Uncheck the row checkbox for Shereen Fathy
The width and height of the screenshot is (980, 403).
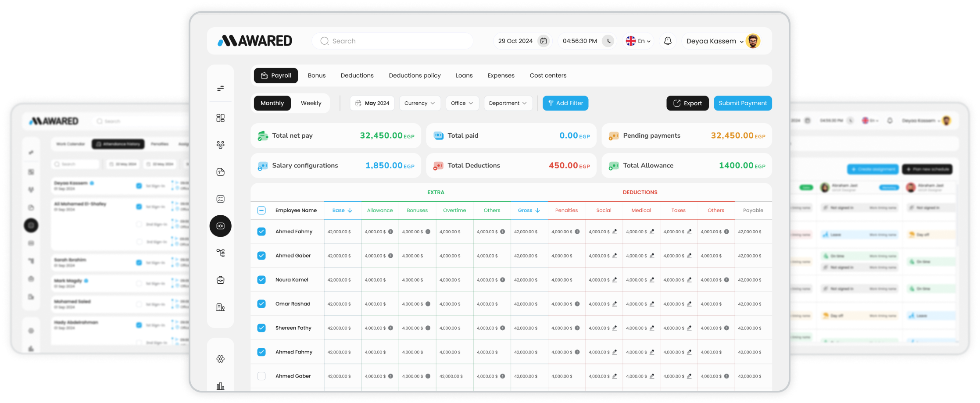pos(261,328)
